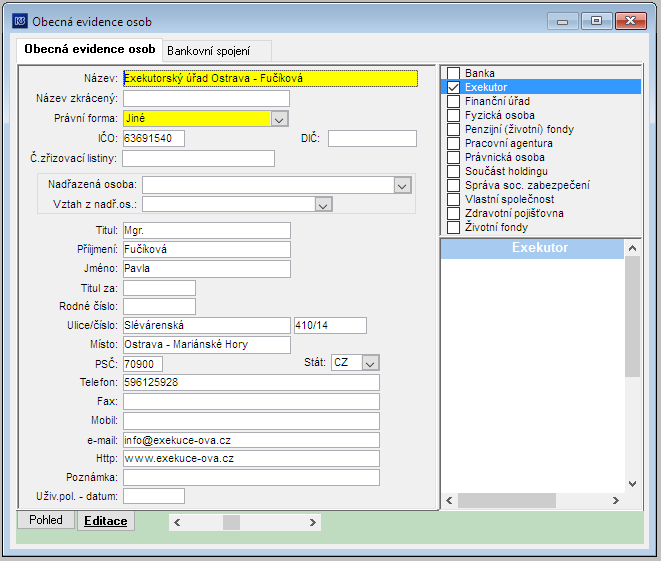Click the Titul za field
Screen dimensions: 661x561
(x=159, y=288)
